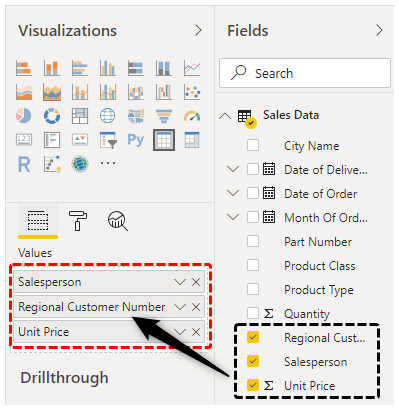Select the scatter chart visual

pyautogui.click(x=192, y=92)
